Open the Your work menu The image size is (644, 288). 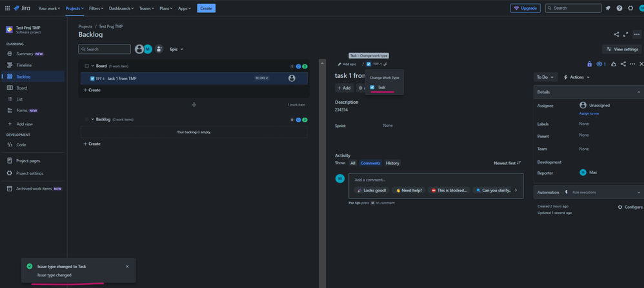[x=49, y=8]
